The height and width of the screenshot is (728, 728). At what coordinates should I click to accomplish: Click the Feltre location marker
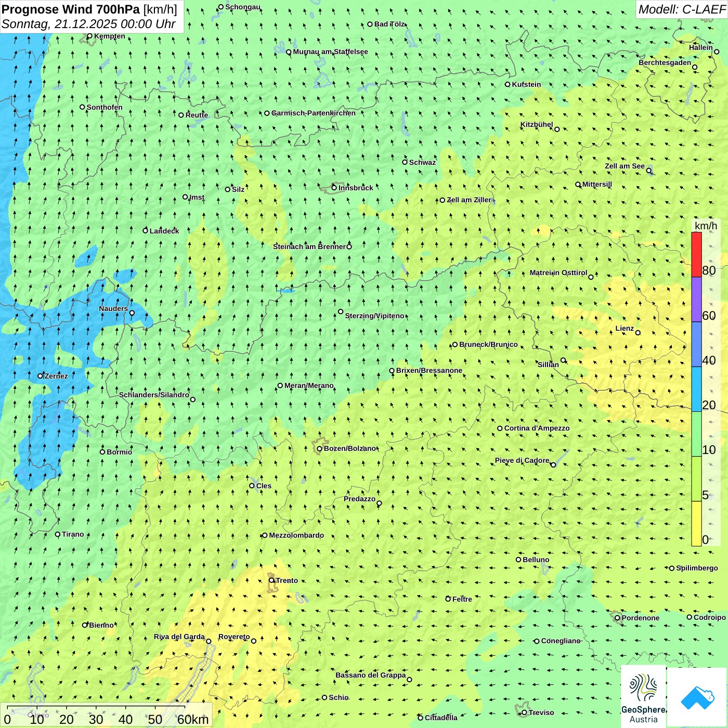point(448,599)
